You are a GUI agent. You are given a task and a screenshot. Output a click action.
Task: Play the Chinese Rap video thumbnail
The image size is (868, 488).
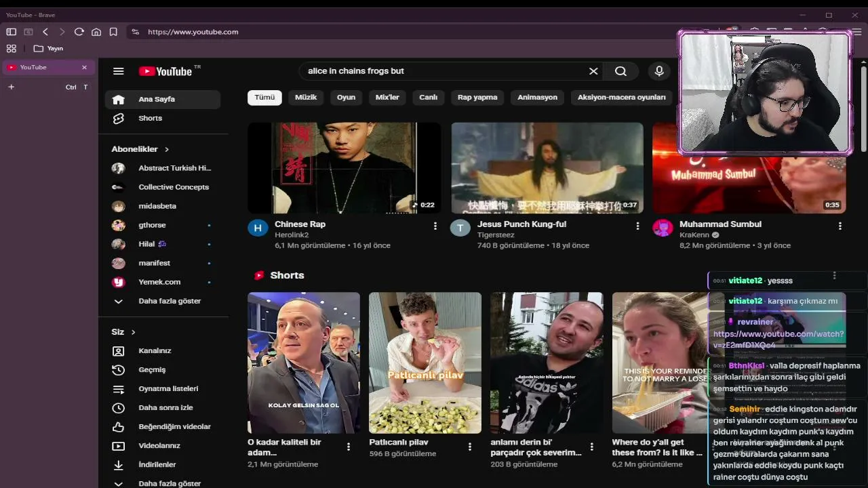click(x=344, y=168)
